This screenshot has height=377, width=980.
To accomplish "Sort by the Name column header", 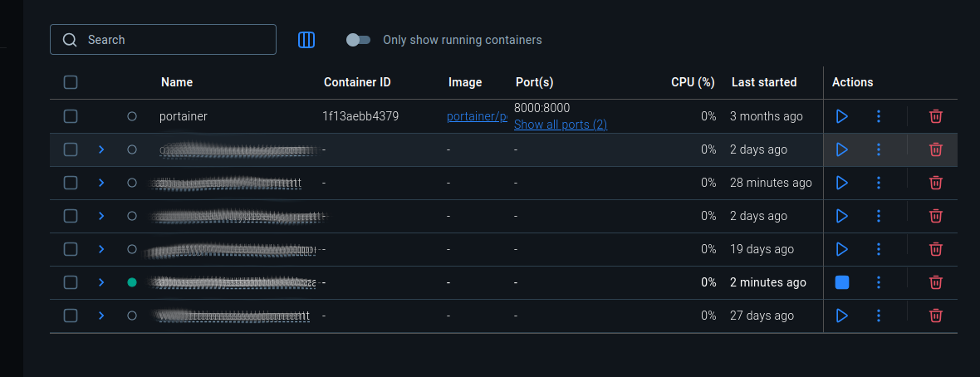I will (177, 82).
